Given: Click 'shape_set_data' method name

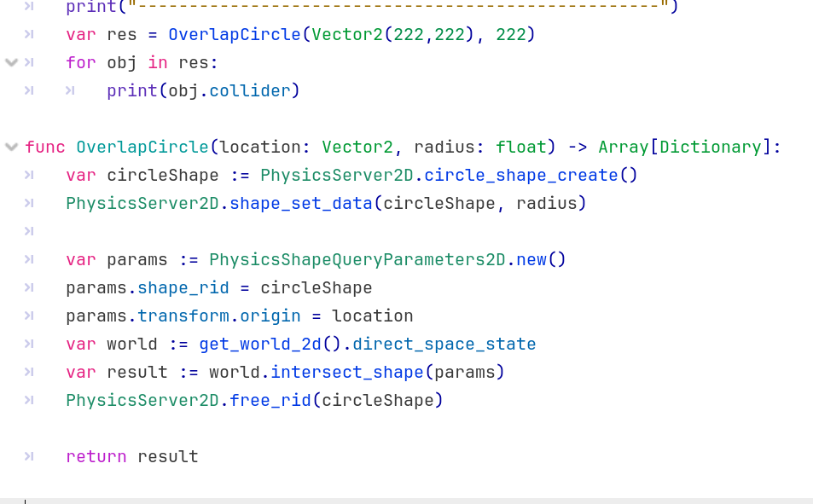Looking at the screenshot, I should tap(301, 203).
